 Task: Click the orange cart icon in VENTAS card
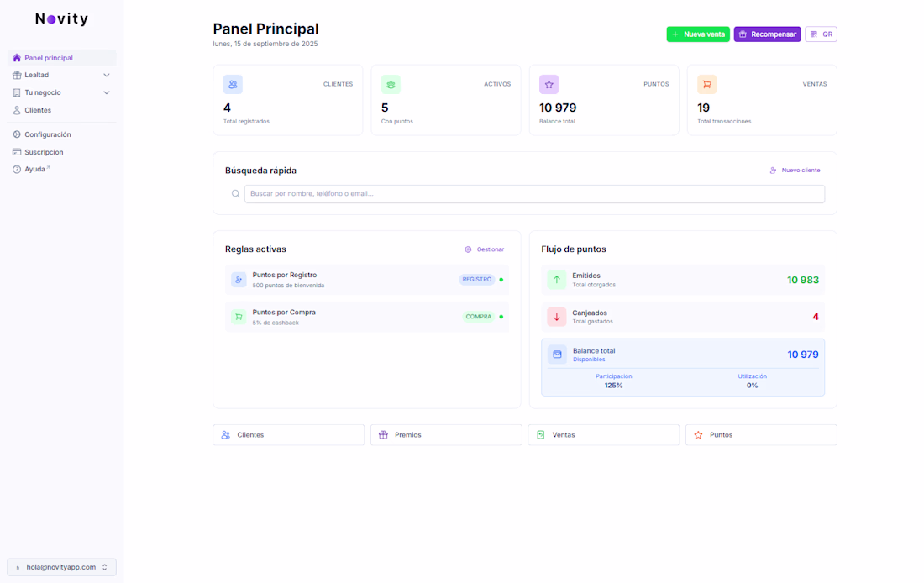click(706, 84)
